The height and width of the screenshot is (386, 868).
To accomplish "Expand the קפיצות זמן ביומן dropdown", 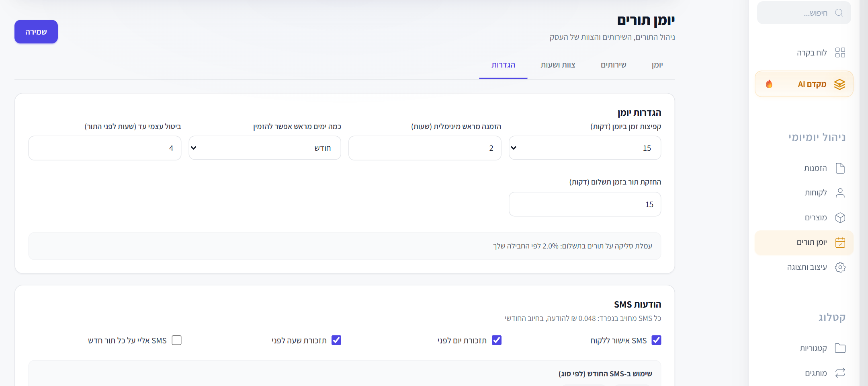I will (585, 148).
